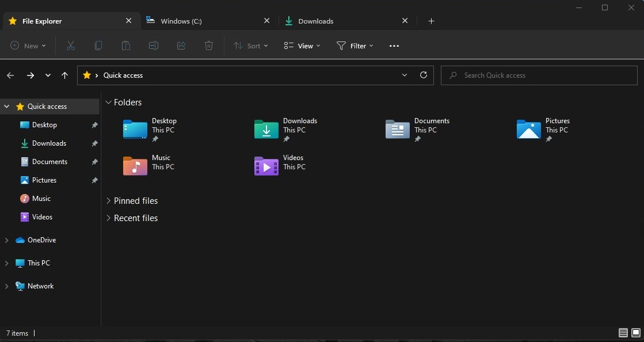Click the Quick access address breadcrumb
The image size is (644, 342).
(123, 75)
